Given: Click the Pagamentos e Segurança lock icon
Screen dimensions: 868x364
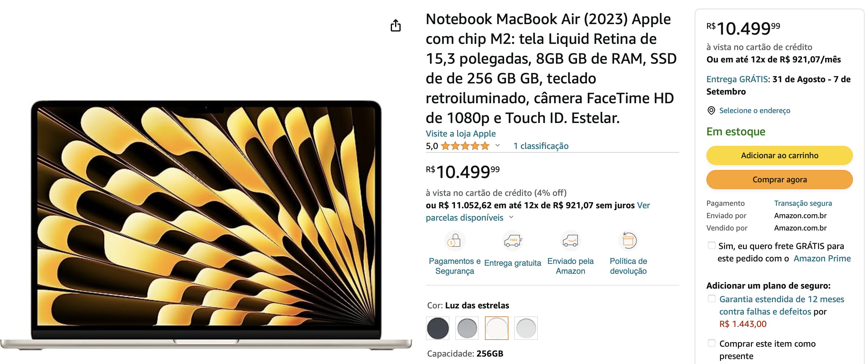Looking at the screenshot, I should [x=455, y=241].
